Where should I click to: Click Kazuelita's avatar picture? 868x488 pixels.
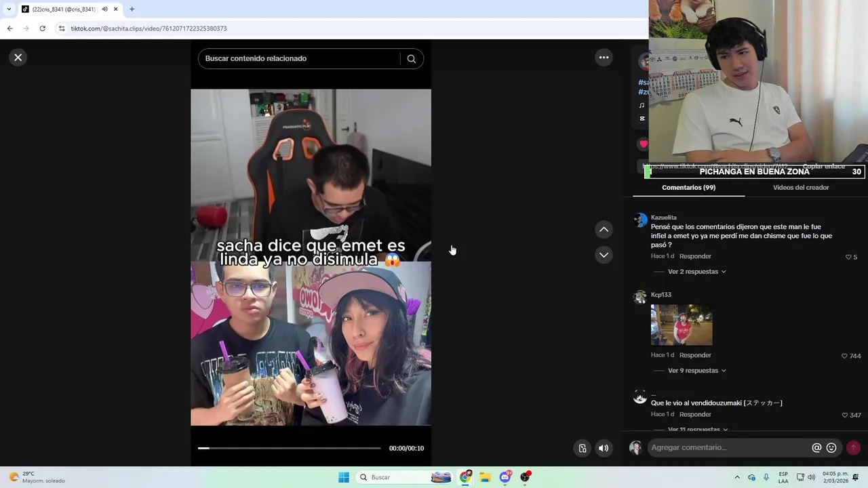point(640,220)
